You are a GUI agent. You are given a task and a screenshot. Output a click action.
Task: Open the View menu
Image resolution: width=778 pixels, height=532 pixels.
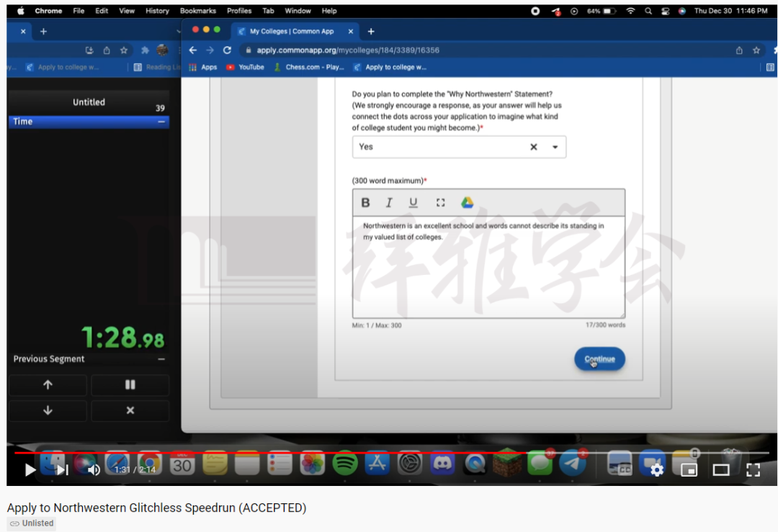[x=127, y=10]
